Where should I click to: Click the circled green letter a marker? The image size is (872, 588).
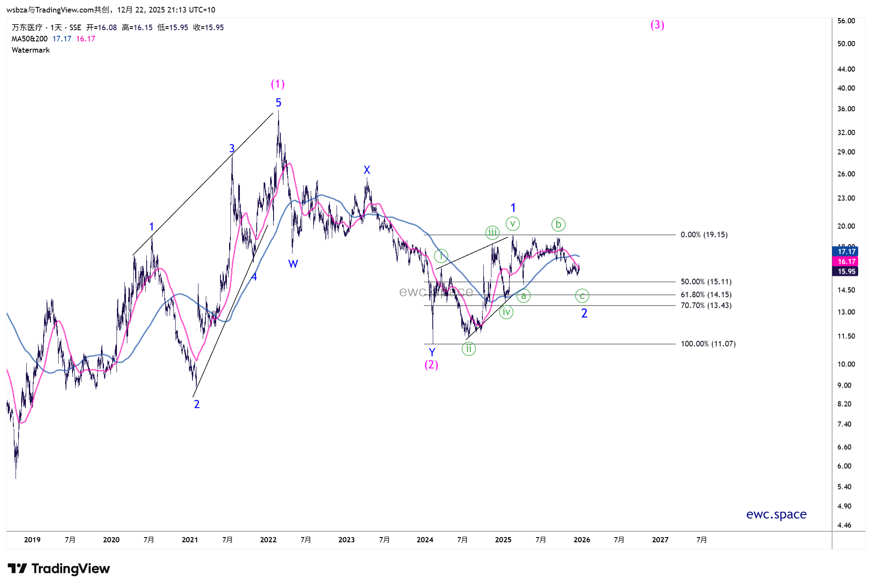(x=523, y=296)
